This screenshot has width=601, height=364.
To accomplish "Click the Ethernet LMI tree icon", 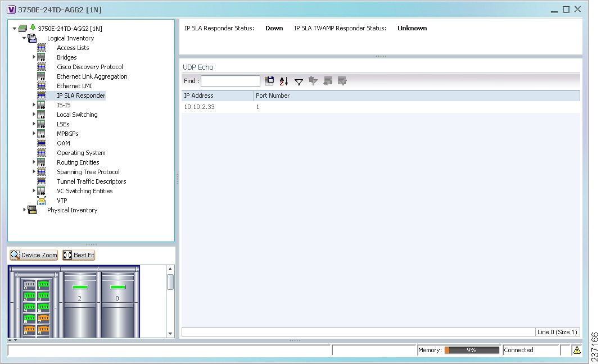I will 42,86.
